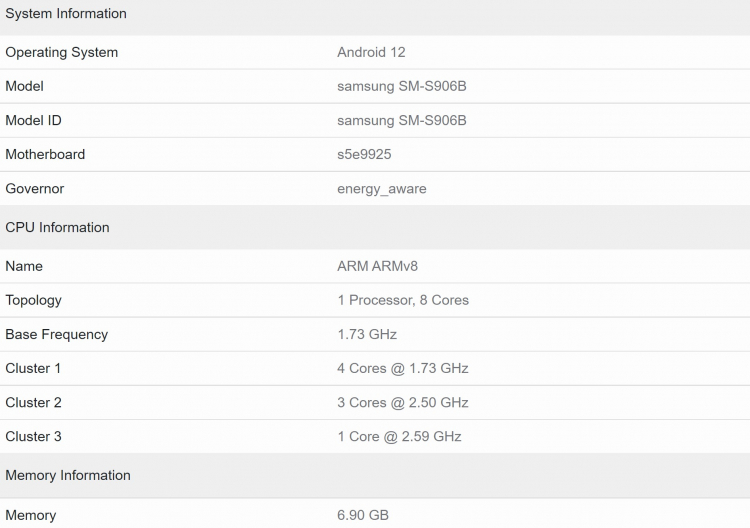Select the ARM ARMv8 name value

click(379, 266)
